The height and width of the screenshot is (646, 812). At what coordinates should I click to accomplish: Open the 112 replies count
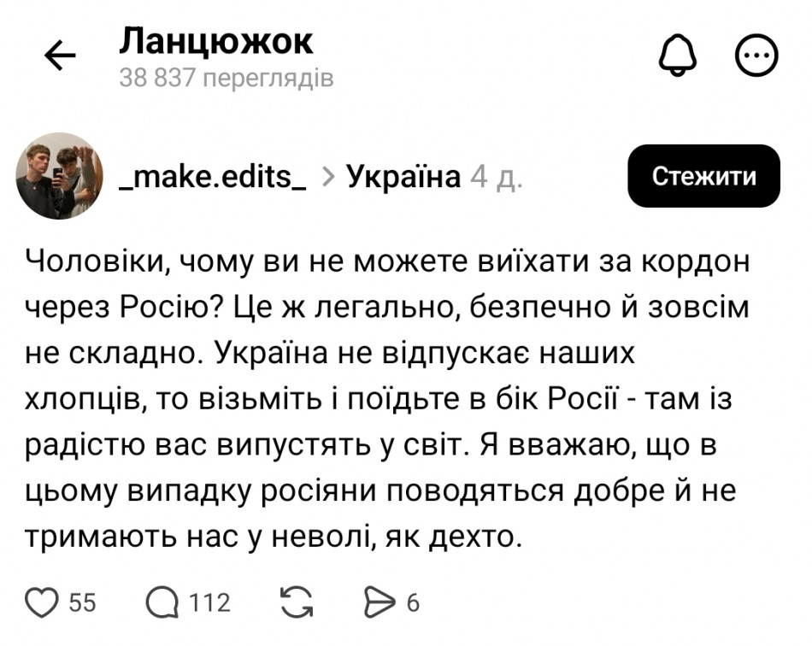point(210,603)
